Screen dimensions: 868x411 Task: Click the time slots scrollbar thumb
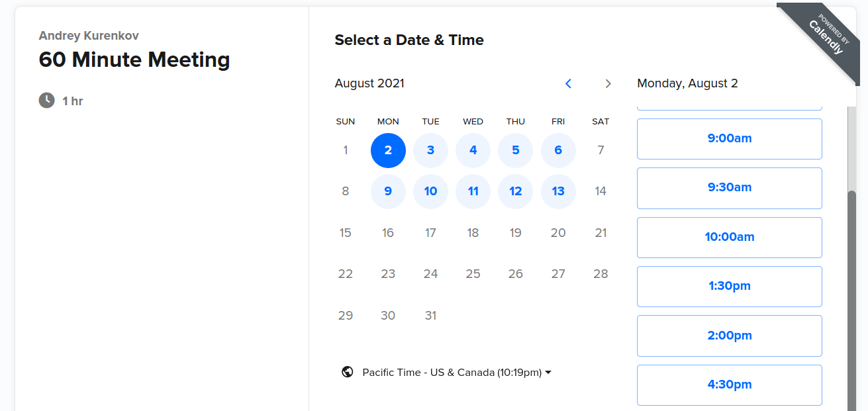coord(851,301)
